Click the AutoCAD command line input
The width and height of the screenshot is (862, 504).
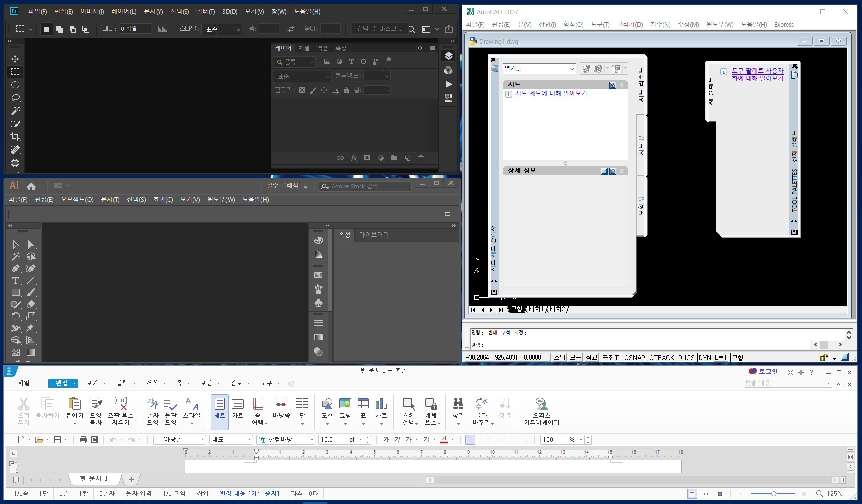click(640, 345)
